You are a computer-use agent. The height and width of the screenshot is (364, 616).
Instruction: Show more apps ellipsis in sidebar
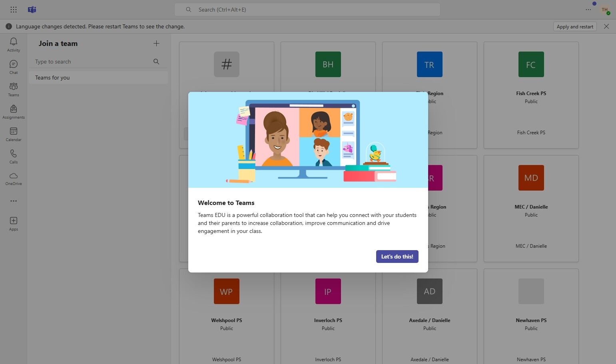point(14,201)
